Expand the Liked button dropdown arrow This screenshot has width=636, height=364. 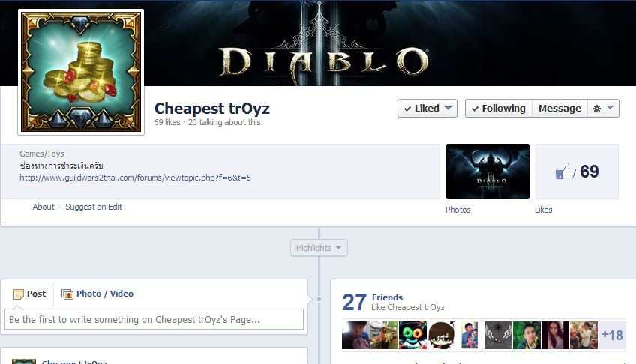tap(448, 108)
